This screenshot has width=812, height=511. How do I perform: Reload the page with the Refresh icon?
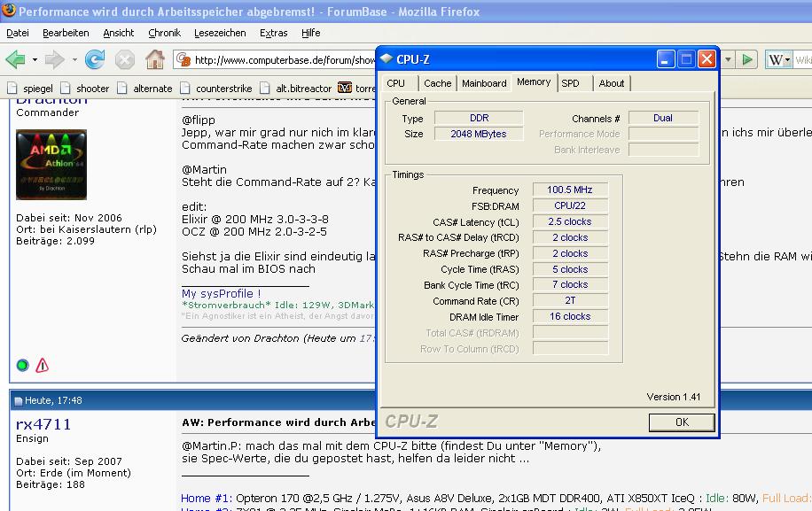point(95,60)
